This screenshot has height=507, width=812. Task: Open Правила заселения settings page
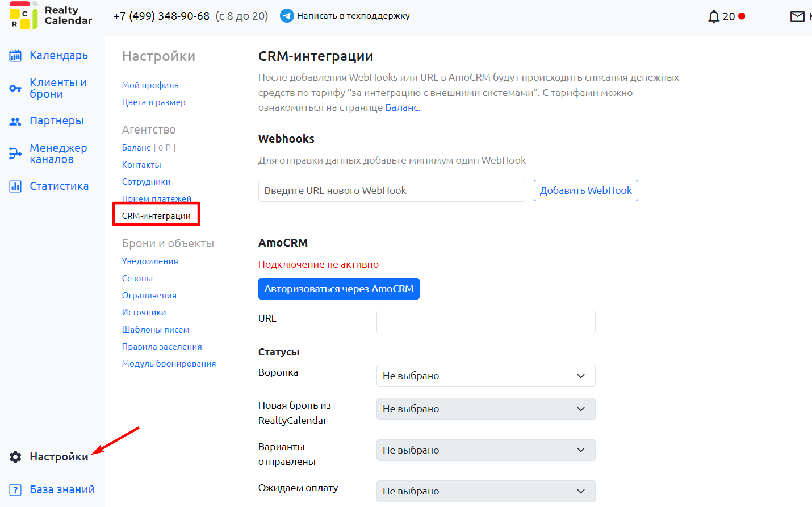coord(162,347)
